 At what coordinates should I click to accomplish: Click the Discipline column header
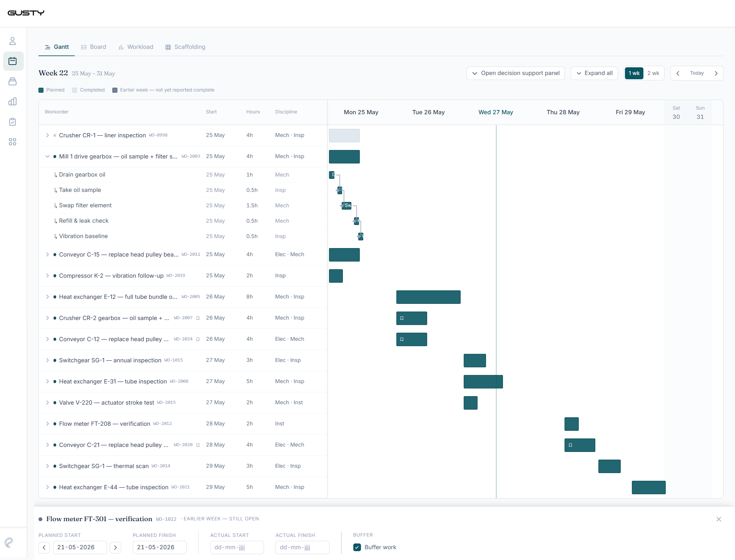point(286,112)
